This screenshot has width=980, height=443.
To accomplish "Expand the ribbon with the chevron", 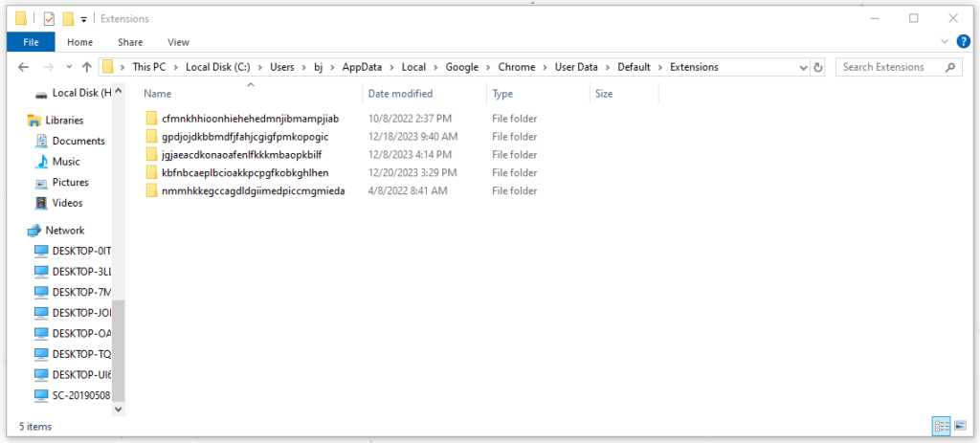I will pyautogui.click(x=945, y=42).
